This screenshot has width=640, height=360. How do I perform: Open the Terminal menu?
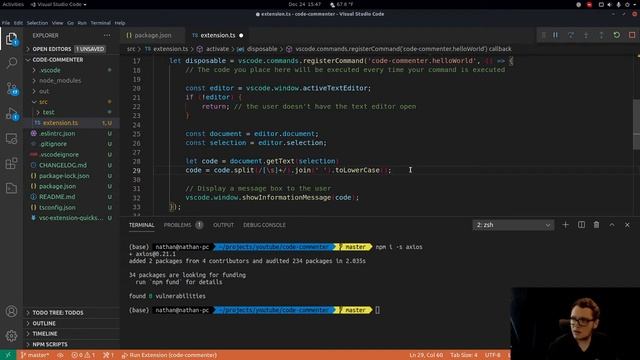[x=100, y=23]
